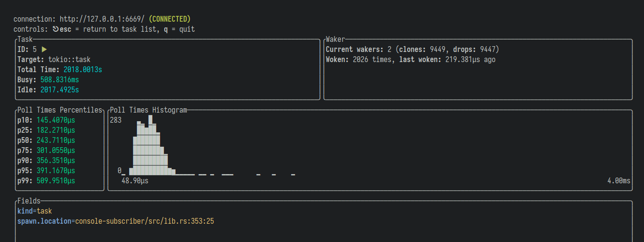Click the Current wakers count line

412,50
